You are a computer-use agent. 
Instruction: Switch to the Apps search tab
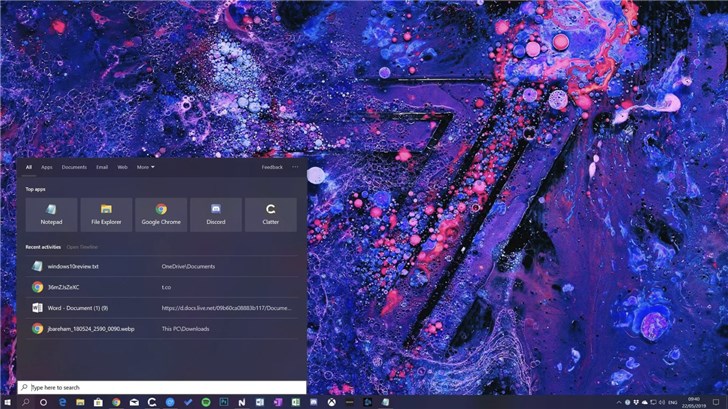47,167
